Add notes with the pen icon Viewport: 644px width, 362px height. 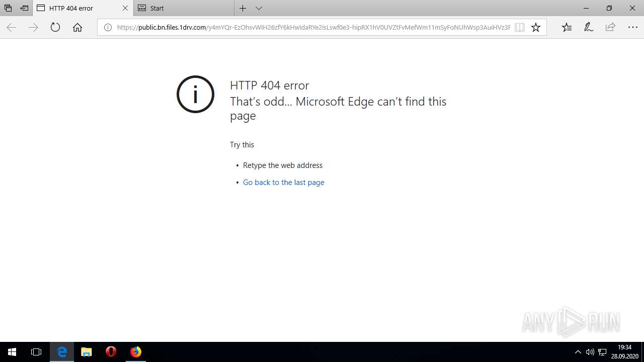click(x=589, y=28)
